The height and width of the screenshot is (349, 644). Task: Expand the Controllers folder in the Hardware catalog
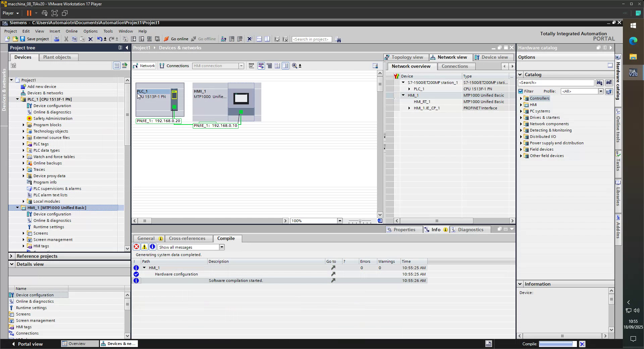(x=521, y=98)
